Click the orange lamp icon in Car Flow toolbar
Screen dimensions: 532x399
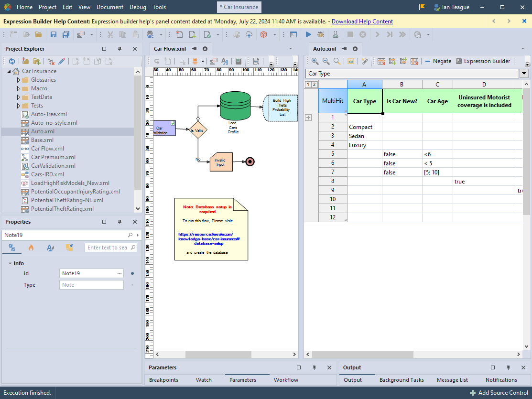pyautogui.click(x=195, y=61)
